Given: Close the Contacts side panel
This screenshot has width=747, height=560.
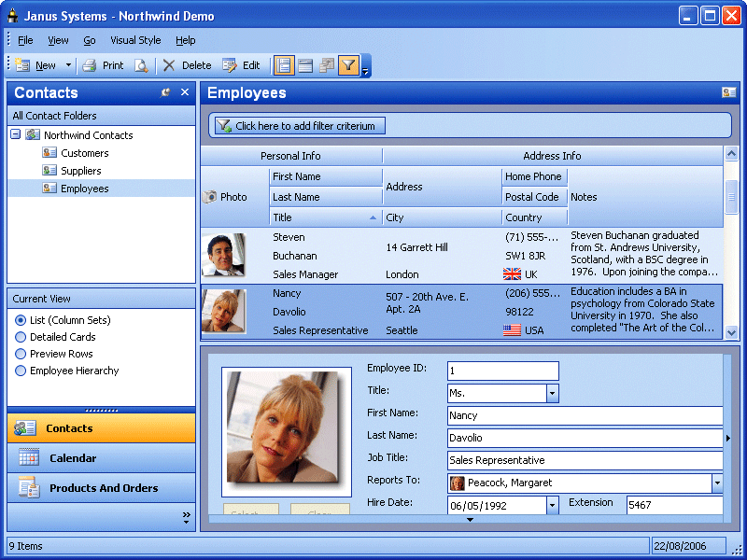Looking at the screenshot, I should (x=185, y=92).
